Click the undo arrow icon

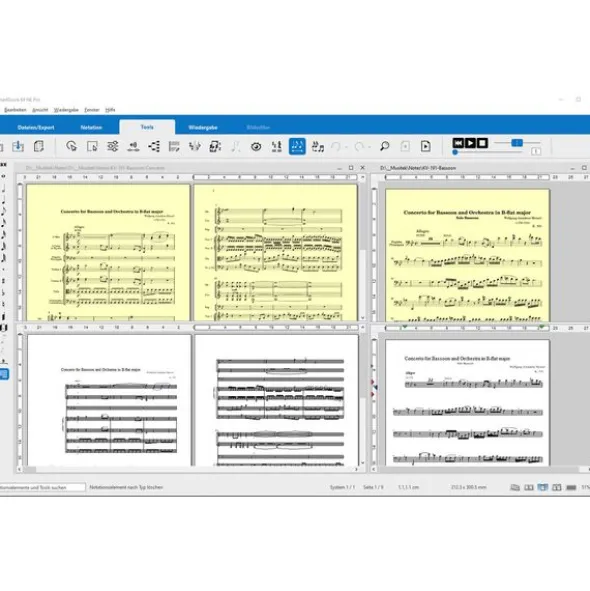pyautogui.click(x=336, y=146)
